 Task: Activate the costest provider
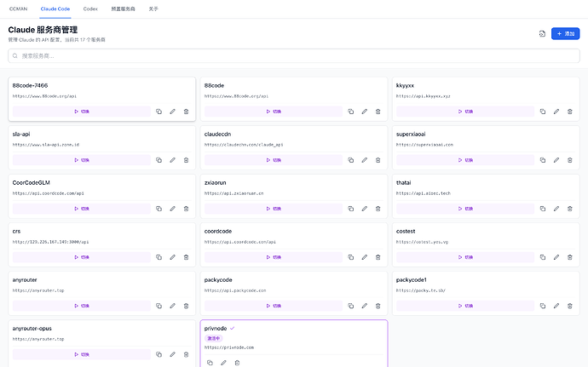[465, 257]
